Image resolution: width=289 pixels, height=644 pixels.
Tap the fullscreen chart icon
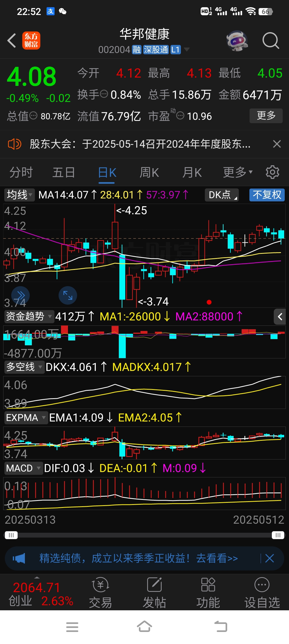coord(68,296)
